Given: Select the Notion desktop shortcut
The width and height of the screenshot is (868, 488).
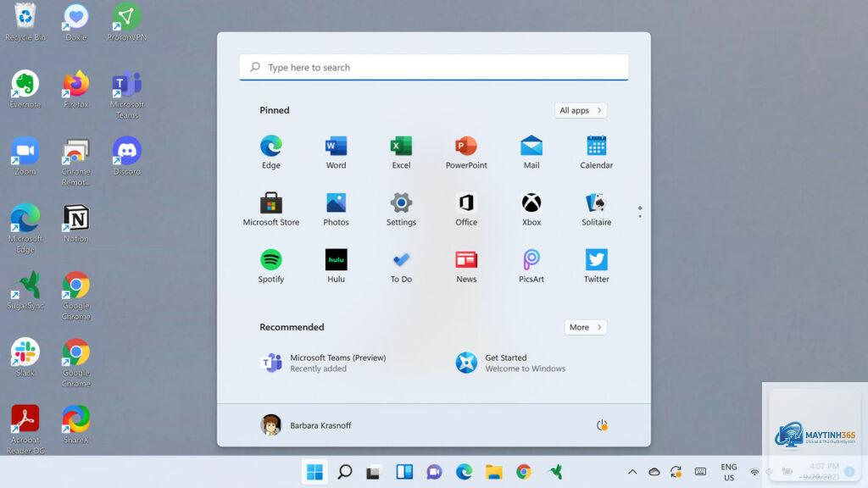Looking at the screenshot, I should pyautogui.click(x=75, y=223).
